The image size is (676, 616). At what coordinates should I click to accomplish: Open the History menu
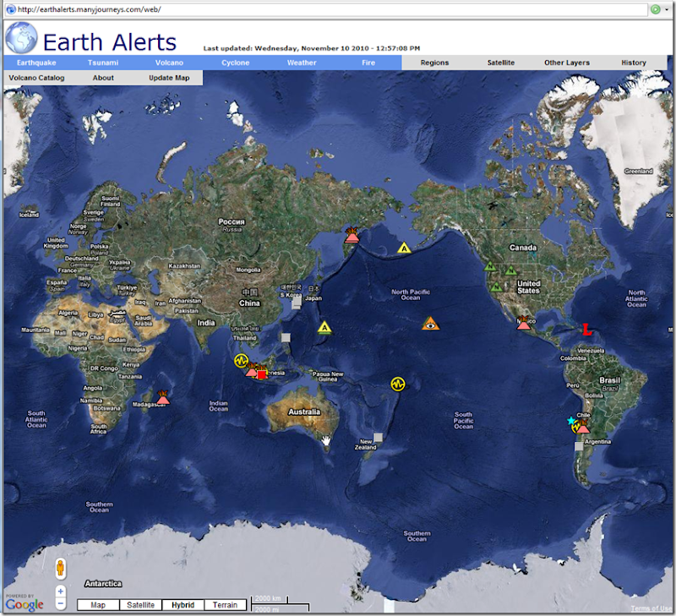point(634,63)
